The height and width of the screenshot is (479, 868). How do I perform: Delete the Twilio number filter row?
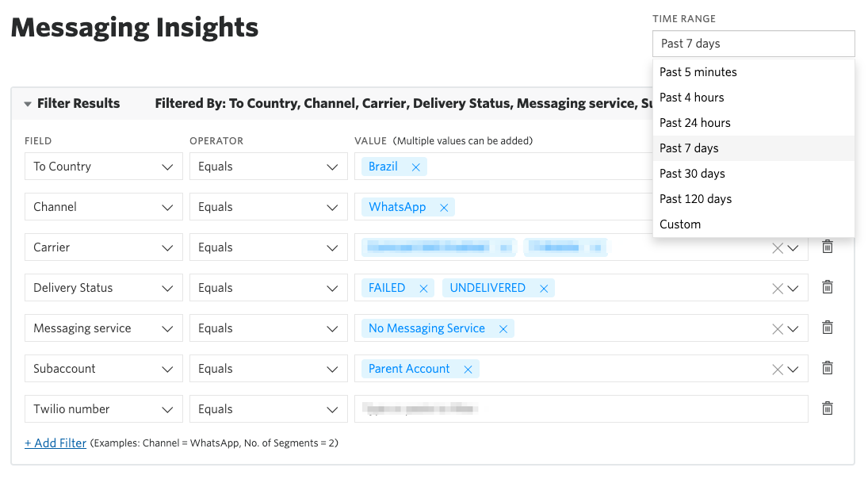pyautogui.click(x=827, y=408)
